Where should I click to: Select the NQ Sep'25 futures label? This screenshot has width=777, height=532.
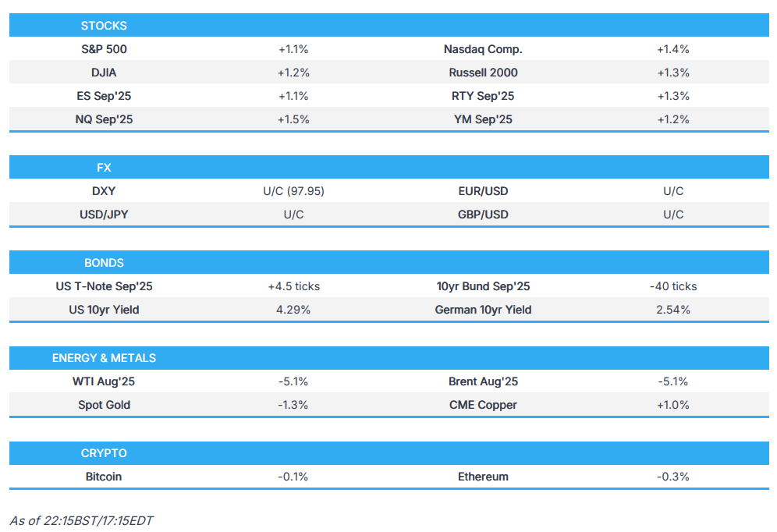click(104, 119)
